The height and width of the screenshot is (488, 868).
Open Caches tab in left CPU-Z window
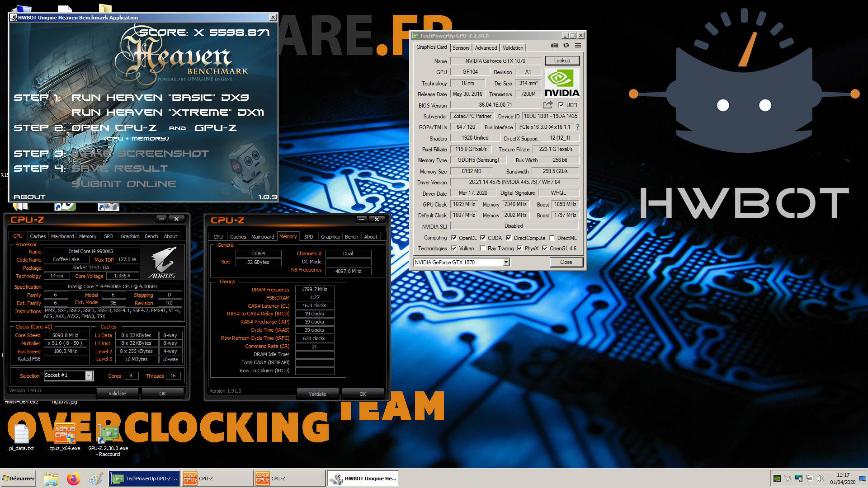tap(38, 236)
